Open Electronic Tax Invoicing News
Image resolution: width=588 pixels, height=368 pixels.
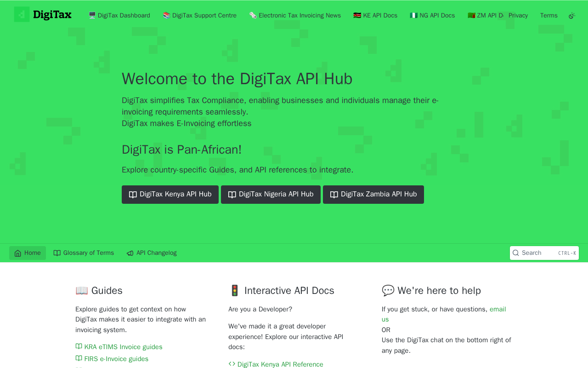(x=295, y=16)
